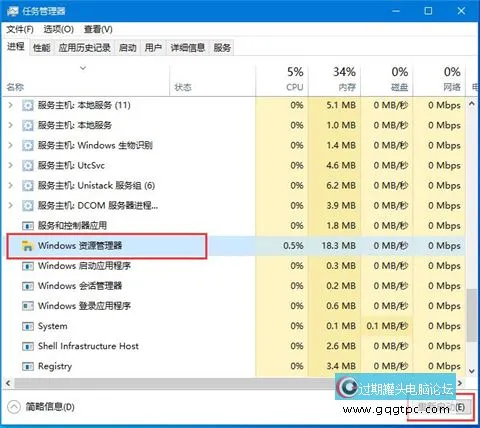This screenshot has width=480, height=428.
Task: Select the Windows 登录应用程序 row name
Action: [x=84, y=306]
